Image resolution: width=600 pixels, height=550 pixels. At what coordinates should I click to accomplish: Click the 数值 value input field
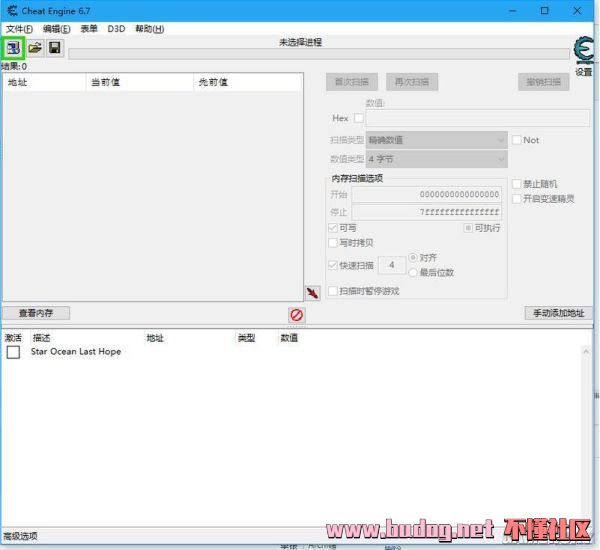478,118
